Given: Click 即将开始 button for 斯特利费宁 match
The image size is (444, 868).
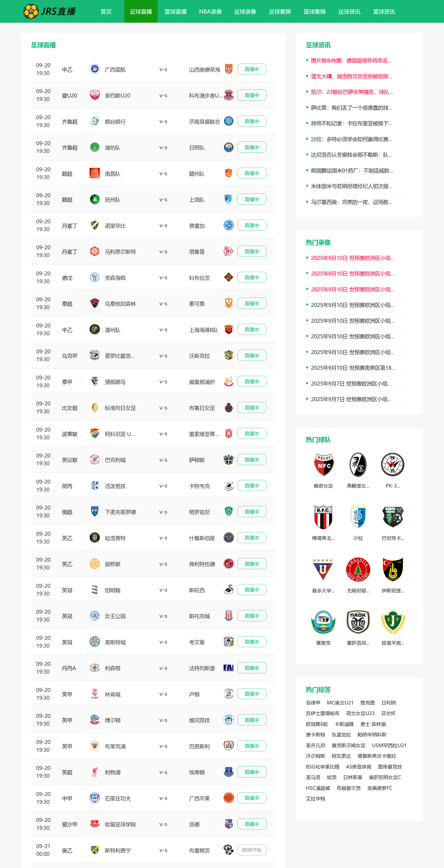Looking at the screenshot, I should pos(252,850).
